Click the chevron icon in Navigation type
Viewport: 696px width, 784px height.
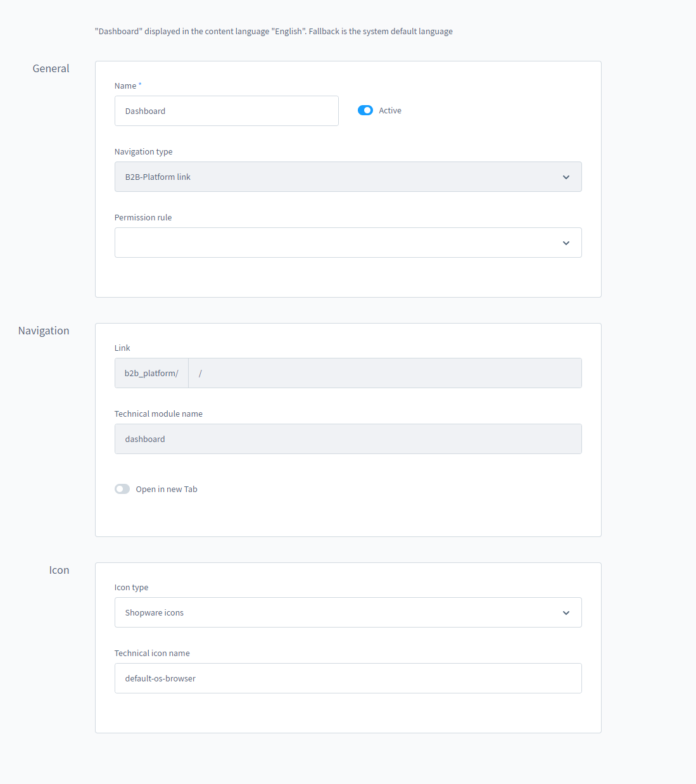point(566,177)
